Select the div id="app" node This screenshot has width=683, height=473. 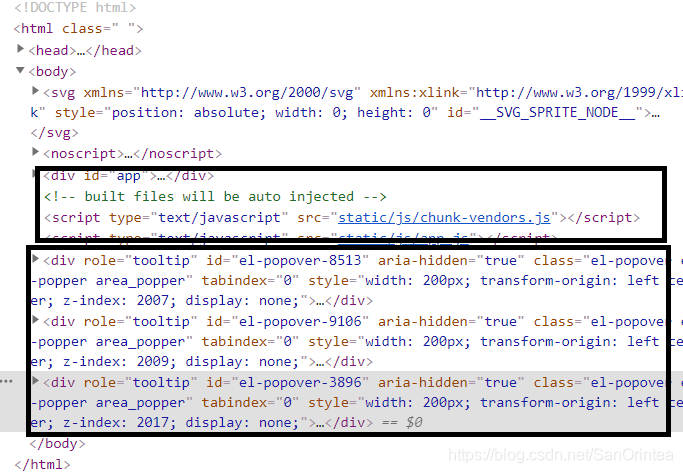click(x=128, y=176)
